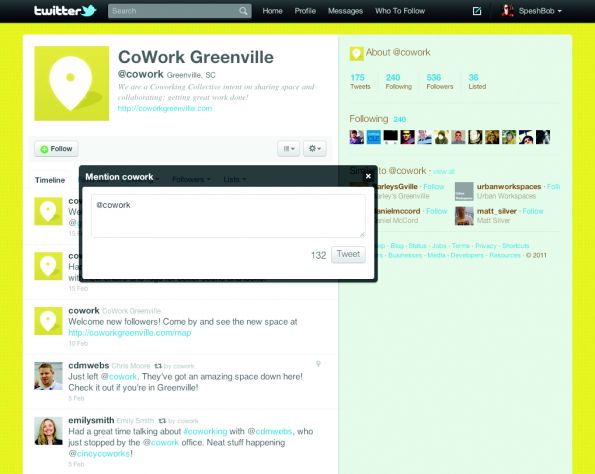Click the green plus Follow button
Image resolution: width=595 pixels, height=474 pixels.
pyautogui.click(x=56, y=149)
